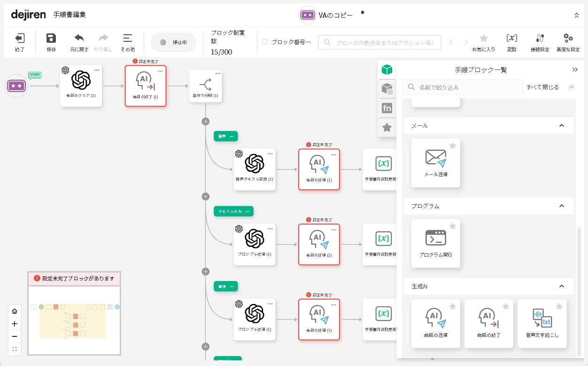Click すべて閉じる to collapse all sections
This screenshot has width=588, height=366.
pos(542,87)
